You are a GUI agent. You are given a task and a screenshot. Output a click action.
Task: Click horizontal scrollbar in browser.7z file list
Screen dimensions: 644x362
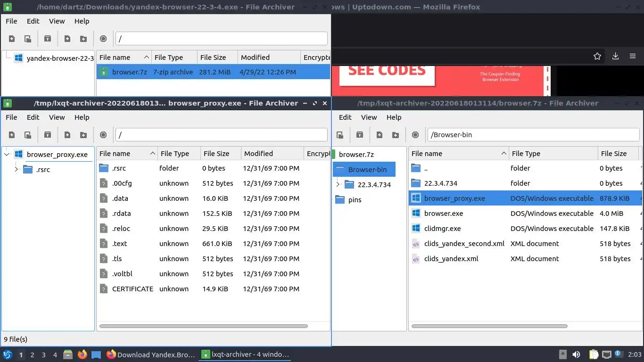coord(489,326)
